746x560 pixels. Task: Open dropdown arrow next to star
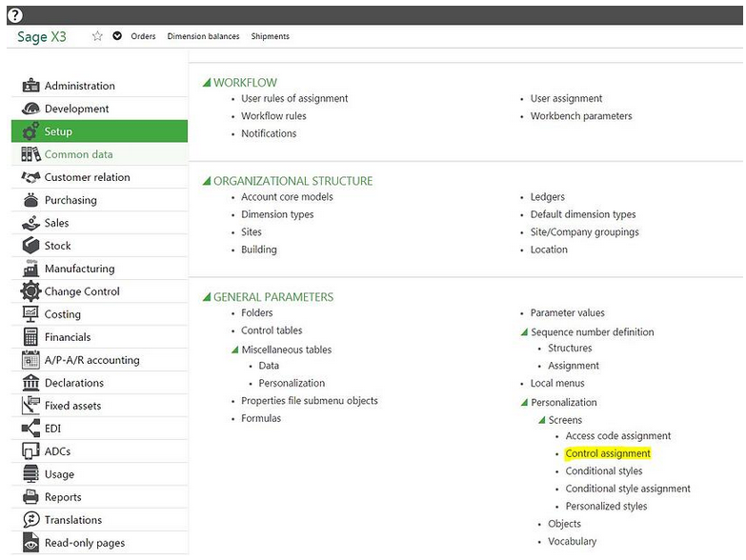click(117, 36)
